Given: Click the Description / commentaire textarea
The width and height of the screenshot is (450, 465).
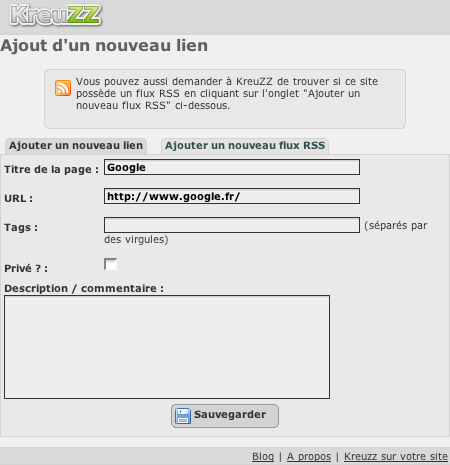Looking at the screenshot, I should [x=167, y=347].
